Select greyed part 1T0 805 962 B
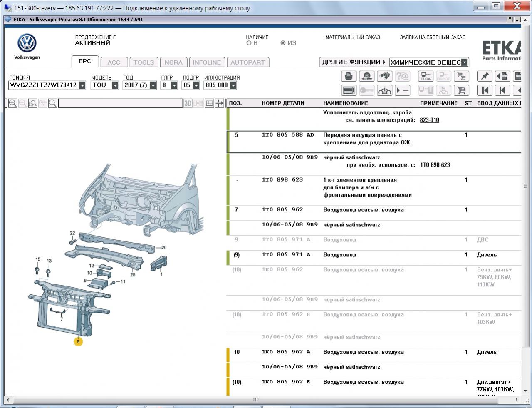Viewport: 532px width, 408px height. click(x=286, y=315)
